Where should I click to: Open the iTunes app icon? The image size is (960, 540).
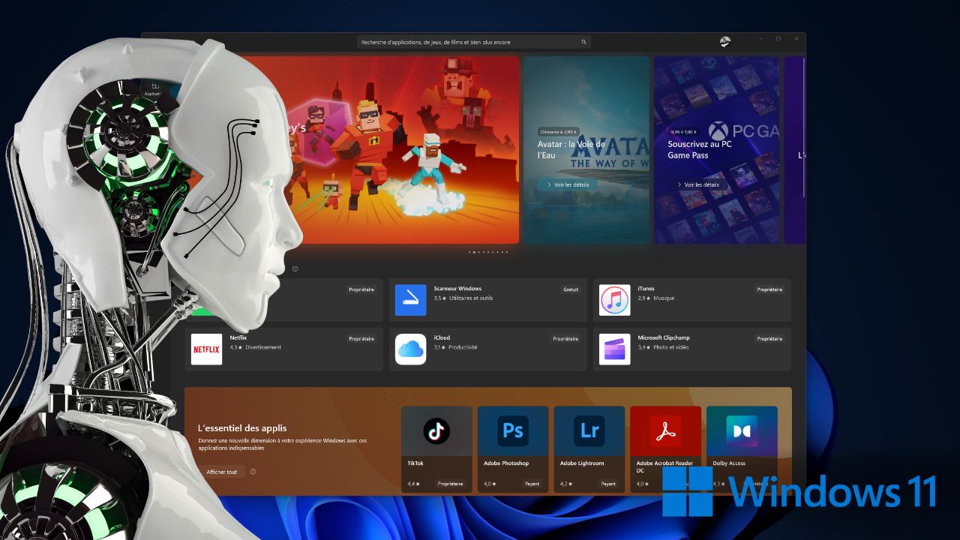coord(615,300)
